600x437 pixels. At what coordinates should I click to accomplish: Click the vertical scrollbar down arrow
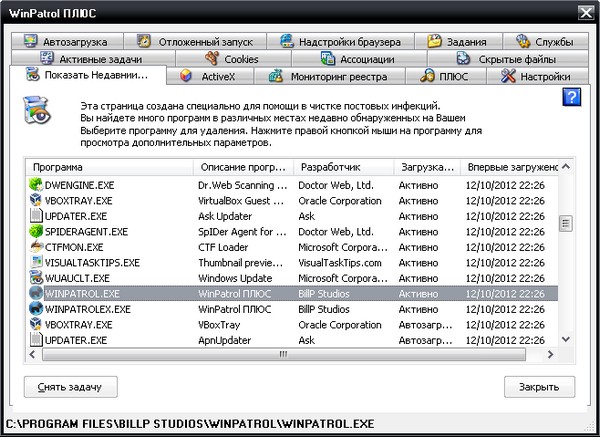click(566, 340)
